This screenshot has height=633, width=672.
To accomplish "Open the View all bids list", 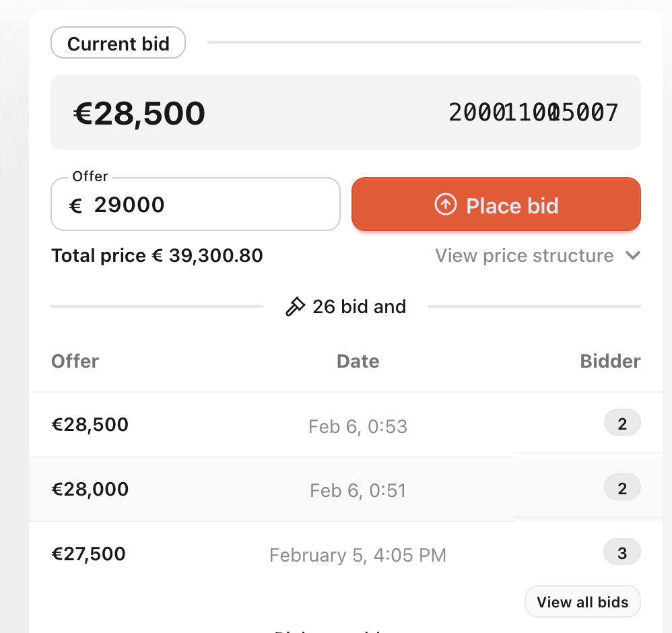I will (x=582, y=601).
